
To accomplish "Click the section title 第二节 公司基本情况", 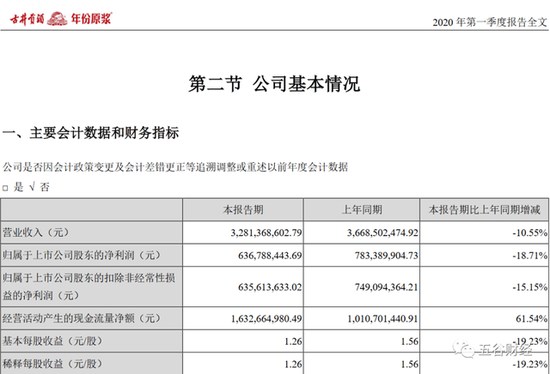I will (x=274, y=84).
